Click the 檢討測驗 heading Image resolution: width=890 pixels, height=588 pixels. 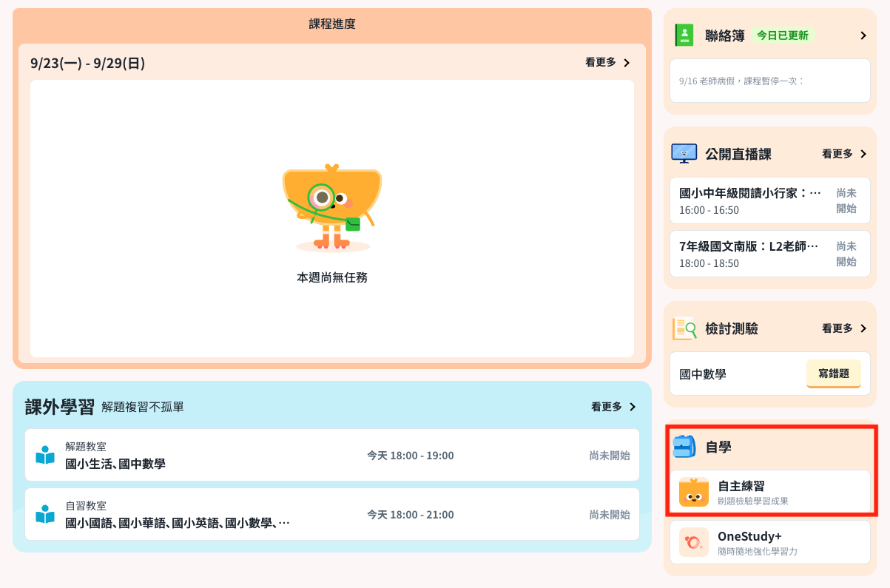[732, 328]
